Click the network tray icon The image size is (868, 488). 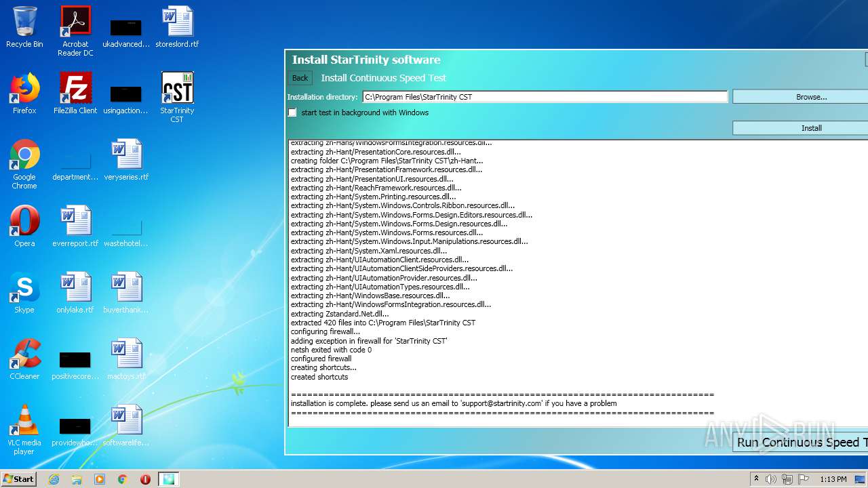787,479
